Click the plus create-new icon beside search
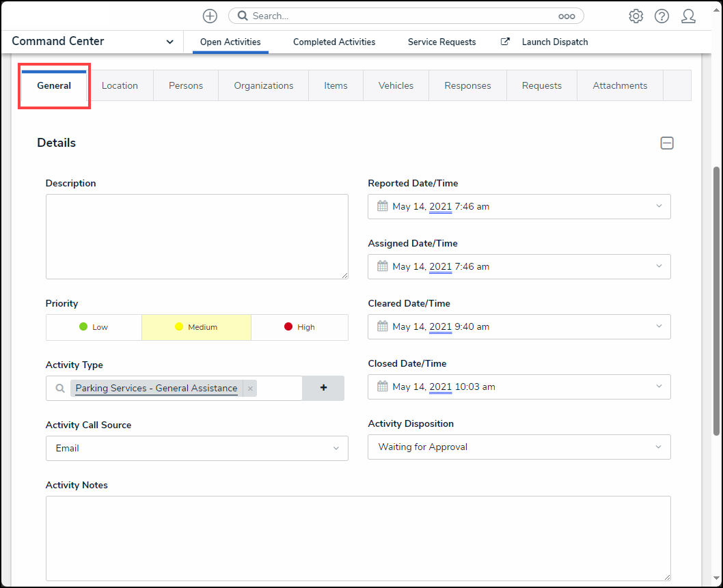This screenshot has height=588, width=723. pos(210,16)
